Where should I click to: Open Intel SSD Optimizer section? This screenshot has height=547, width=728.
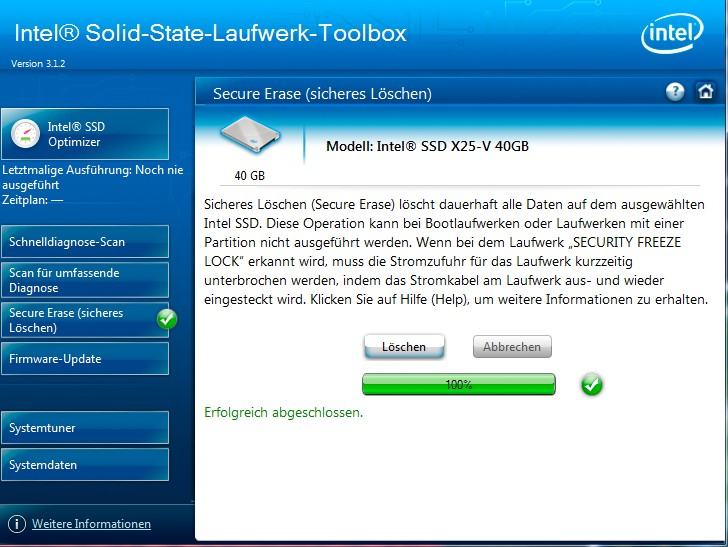click(x=85, y=134)
